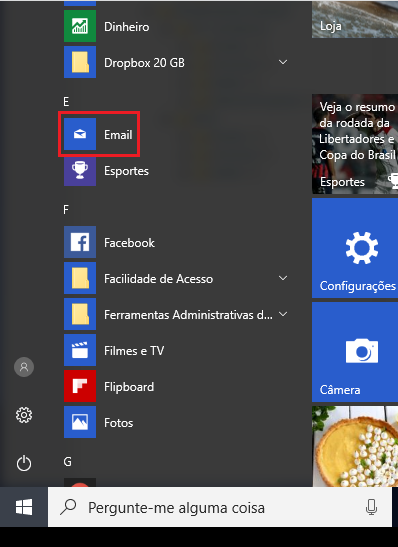Viewport: 398px width, 547px height.
Task: Open the Fotos picture icon
Action: click(80, 422)
